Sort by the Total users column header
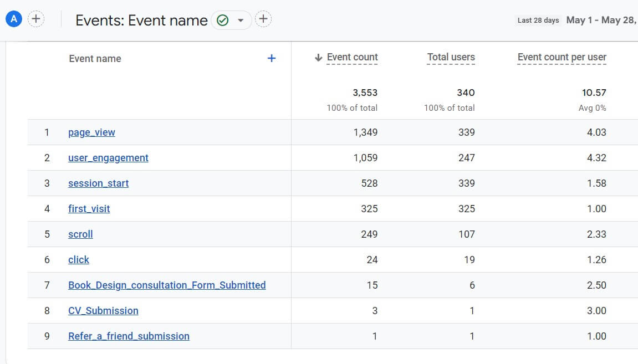 point(451,57)
